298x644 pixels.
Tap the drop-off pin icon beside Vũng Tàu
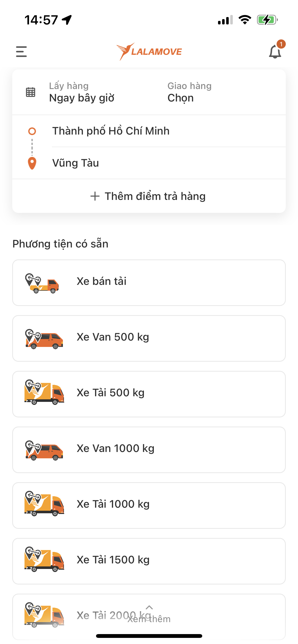[x=32, y=163]
